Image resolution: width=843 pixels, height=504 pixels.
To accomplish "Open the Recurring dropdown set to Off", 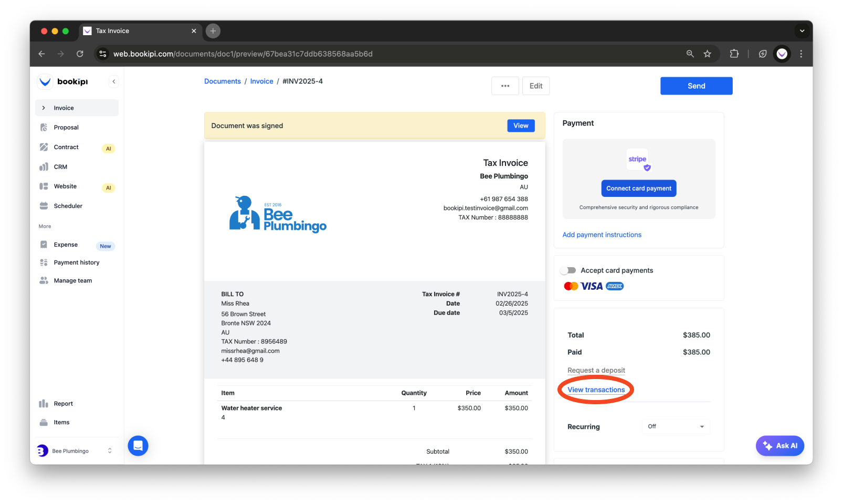I will pyautogui.click(x=676, y=426).
